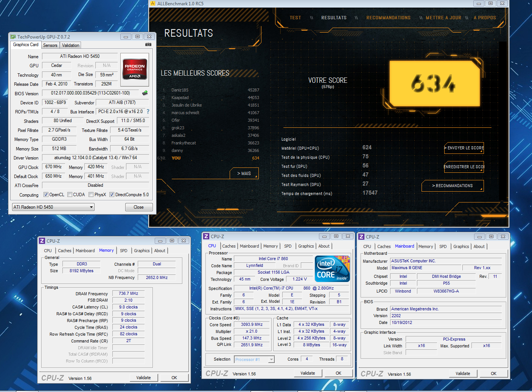The height and width of the screenshot is (392, 532).
Task: Click the yellow 634 score box
Action: tap(435, 83)
